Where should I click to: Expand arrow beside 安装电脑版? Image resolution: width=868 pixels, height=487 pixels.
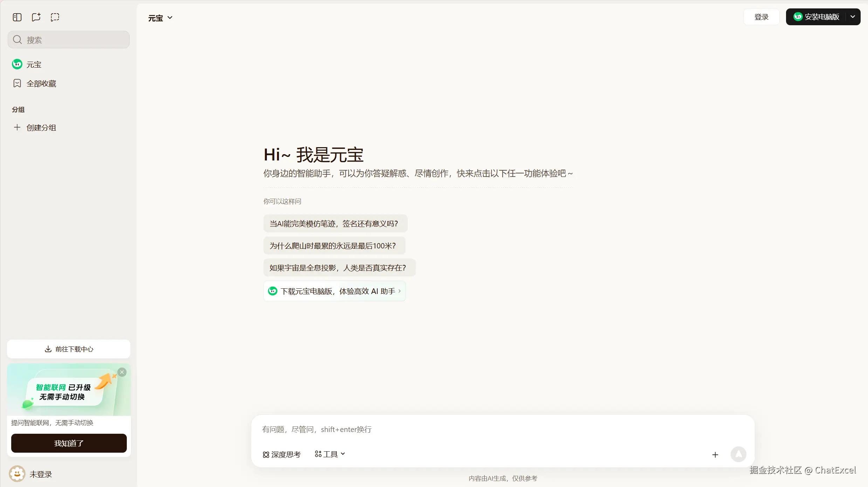click(853, 17)
